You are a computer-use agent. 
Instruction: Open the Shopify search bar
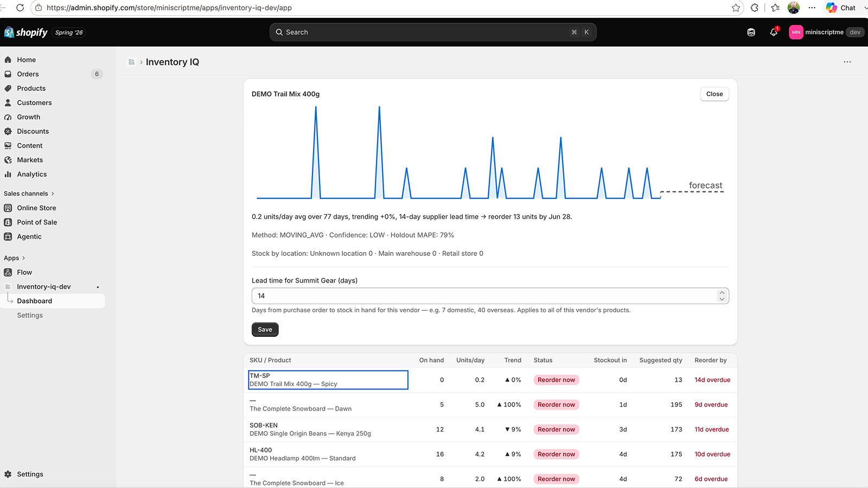pyautogui.click(x=433, y=33)
